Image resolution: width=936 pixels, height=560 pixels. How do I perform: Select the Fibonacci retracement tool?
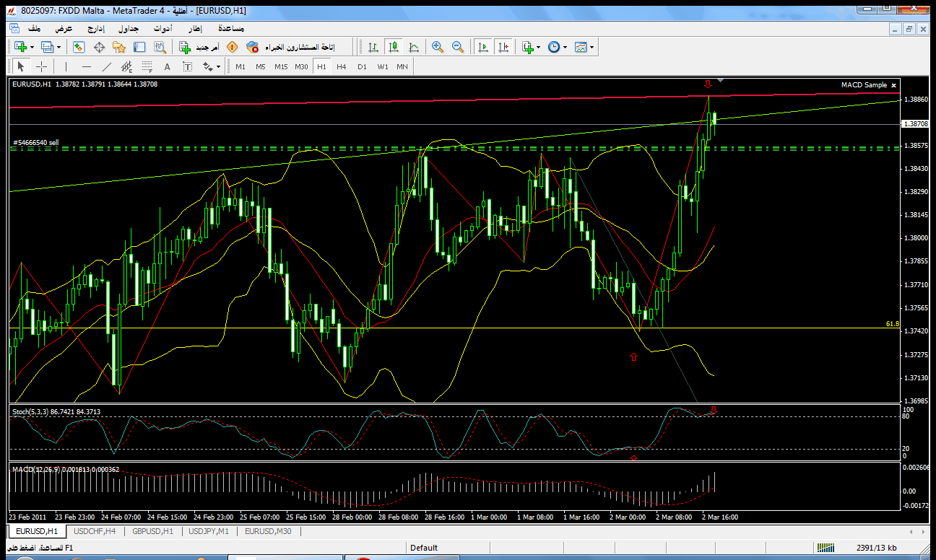147,66
